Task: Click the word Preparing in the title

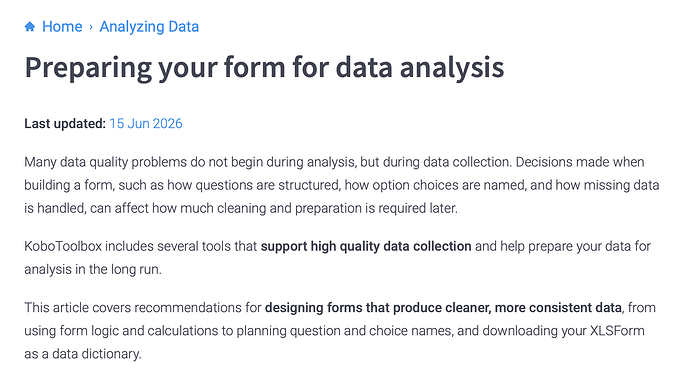Action: [88, 68]
